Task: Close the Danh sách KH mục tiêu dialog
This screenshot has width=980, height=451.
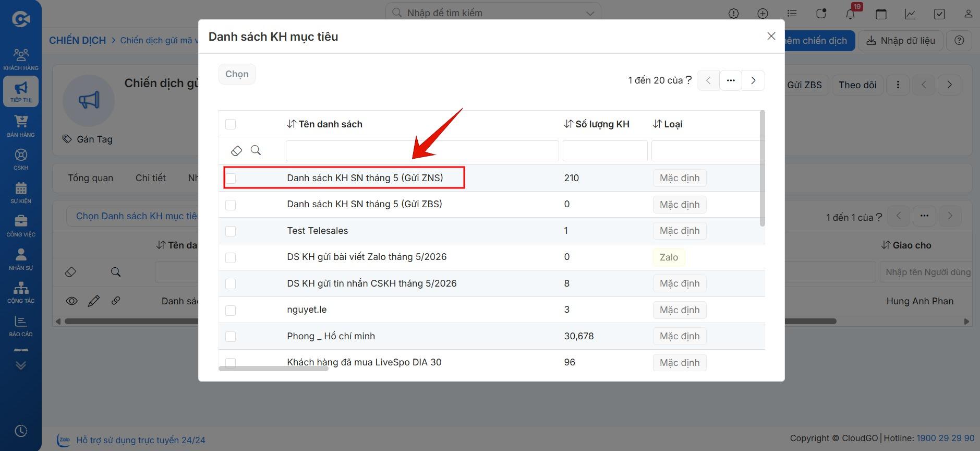Action: (x=771, y=36)
